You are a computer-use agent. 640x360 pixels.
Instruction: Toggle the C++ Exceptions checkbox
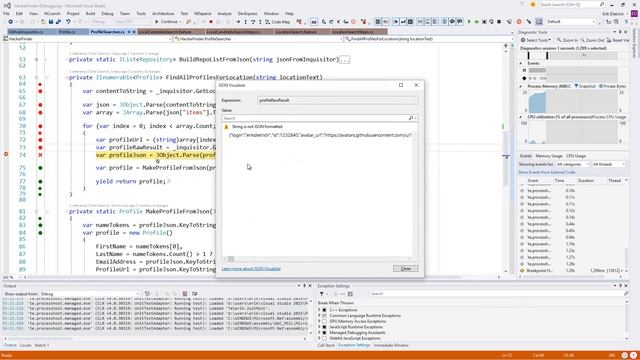324,310
